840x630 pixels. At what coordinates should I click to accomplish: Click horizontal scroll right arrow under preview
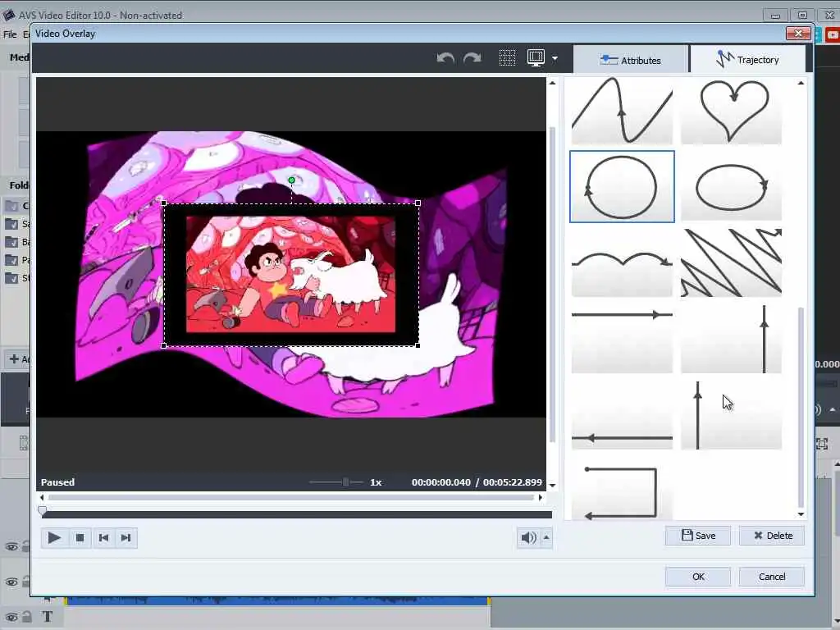pos(541,498)
